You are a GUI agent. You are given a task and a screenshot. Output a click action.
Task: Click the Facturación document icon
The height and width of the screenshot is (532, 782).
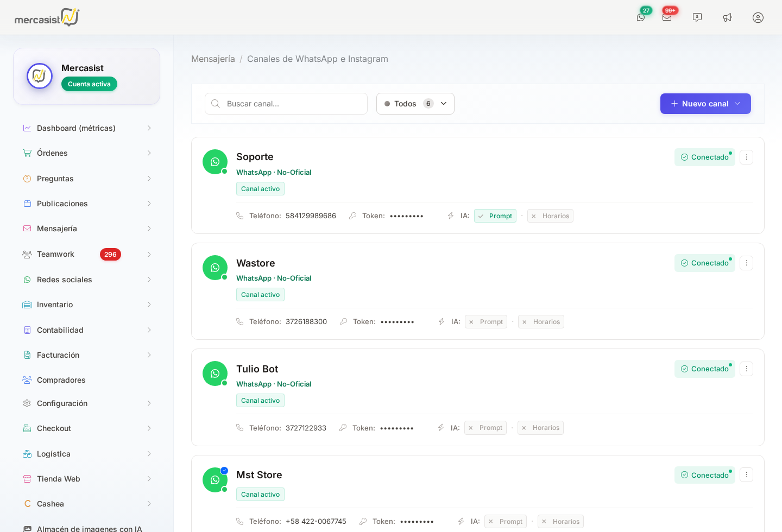(x=27, y=355)
